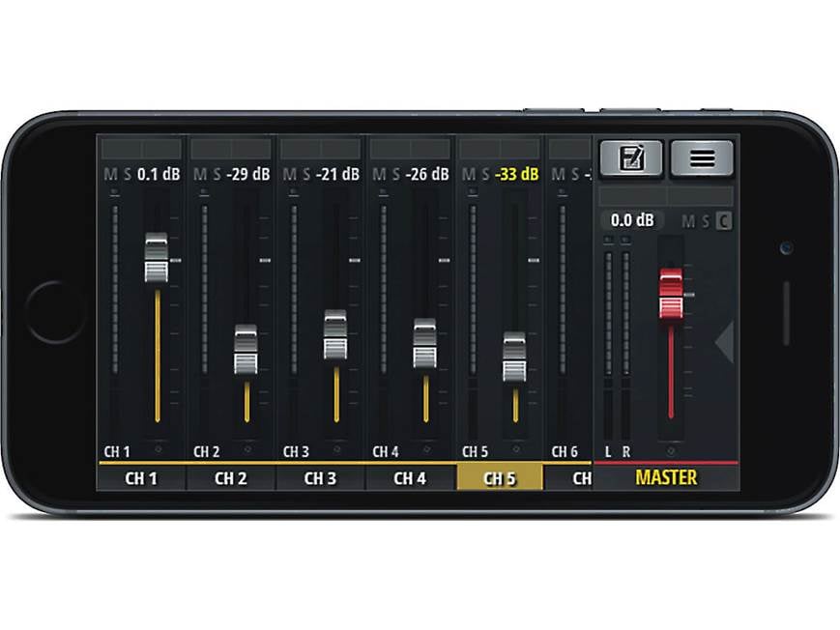840x630 pixels.
Task: Mute the master bus with its M button
Action: point(690,220)
